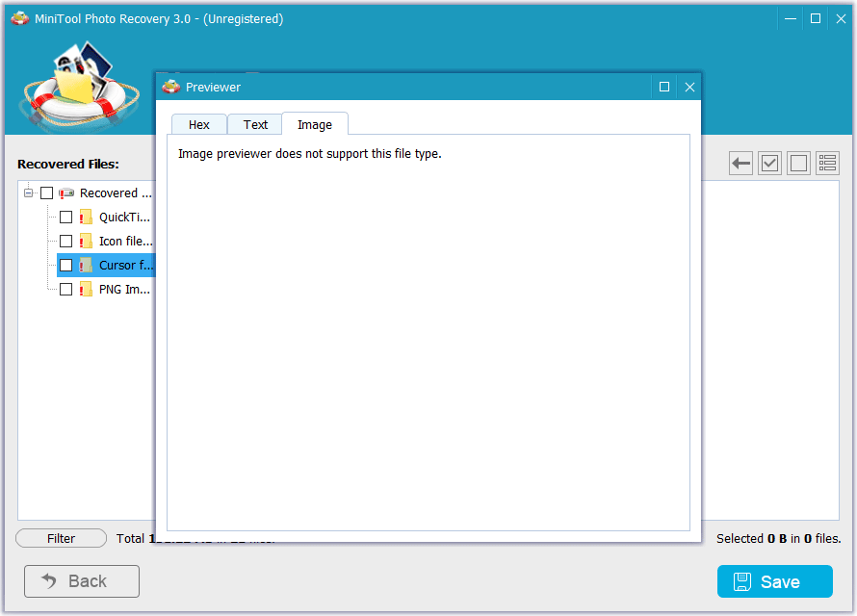This screenshot has width=857, height=616.
Task: Click the Icon file folder icon
Action: click(x=86, y=242)
